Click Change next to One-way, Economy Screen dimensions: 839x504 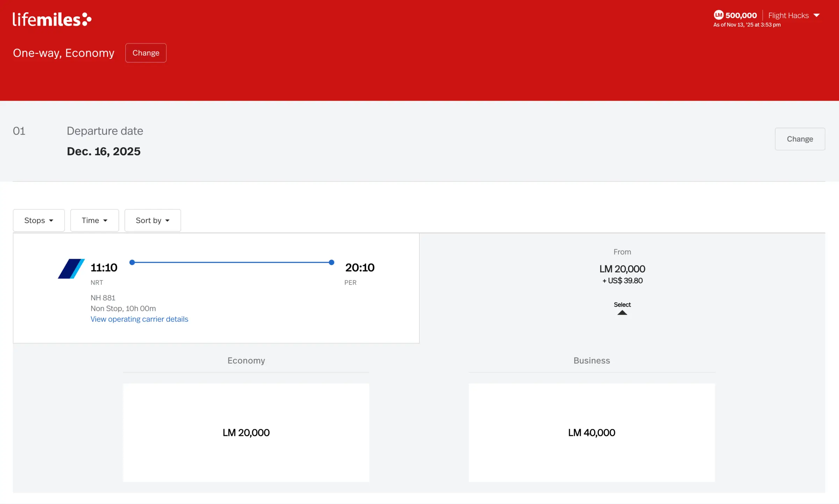pos(146,53)
